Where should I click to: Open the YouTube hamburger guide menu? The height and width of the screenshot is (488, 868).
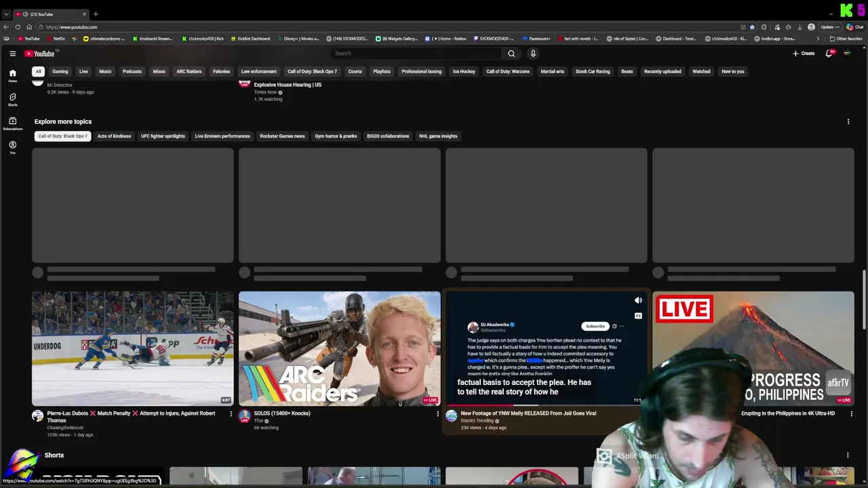[x=12, y=54]
